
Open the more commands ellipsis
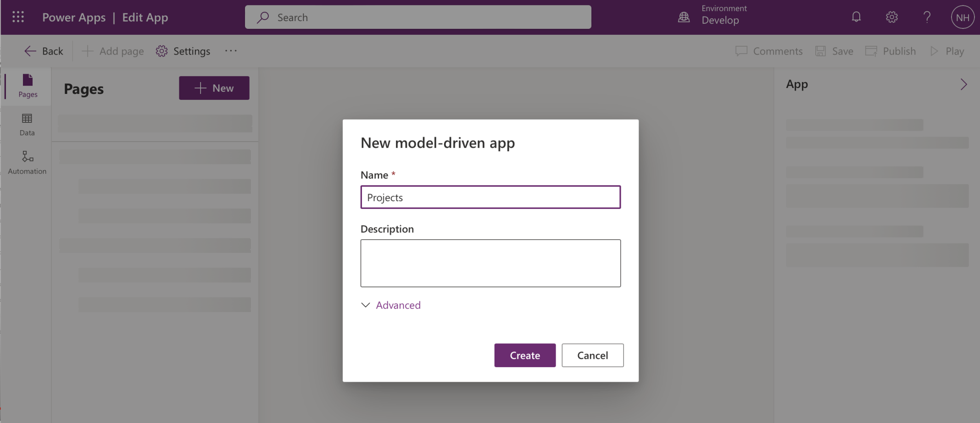231,51
